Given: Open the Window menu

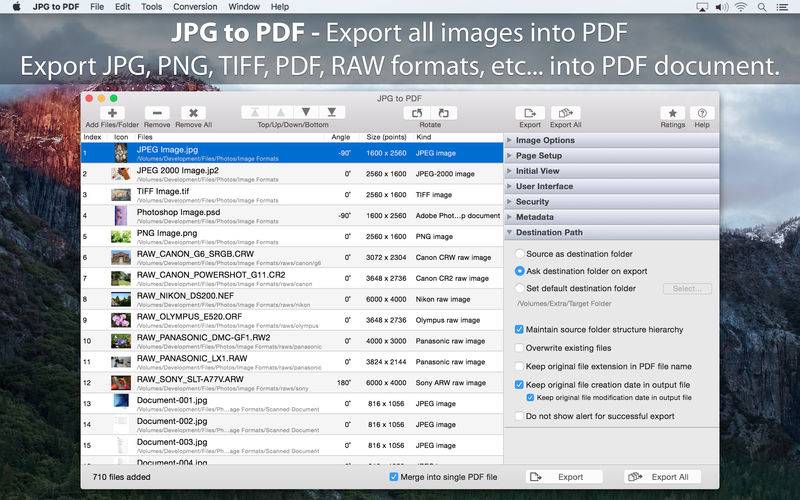Looking at the screenshot, I should point(244,7).
